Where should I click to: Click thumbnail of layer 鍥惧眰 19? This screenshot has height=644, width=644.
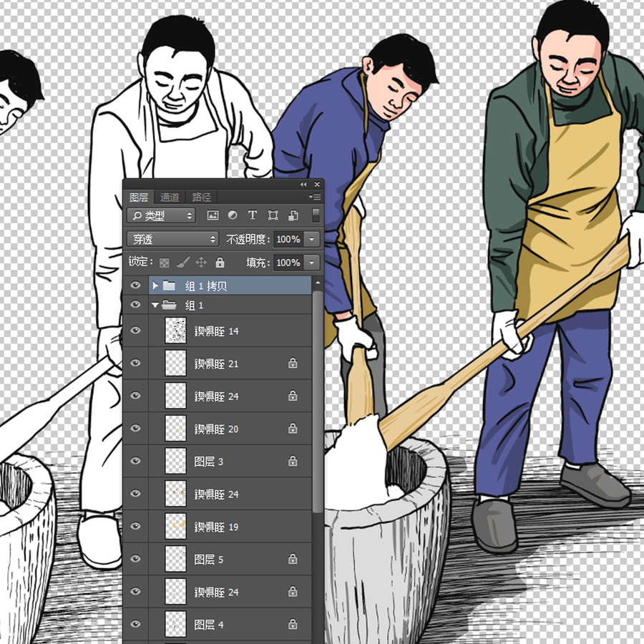tap(175, 526)
